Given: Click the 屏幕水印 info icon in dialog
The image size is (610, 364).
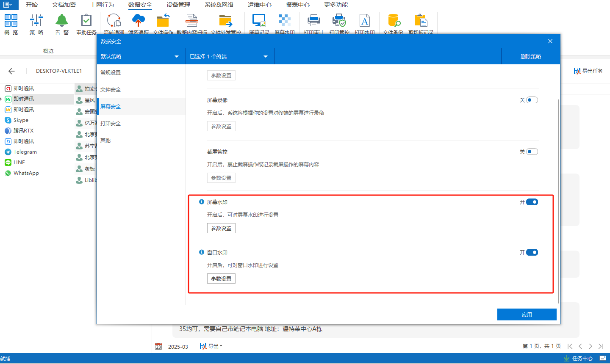Looking at the screenshot, I should click(202, 202).
